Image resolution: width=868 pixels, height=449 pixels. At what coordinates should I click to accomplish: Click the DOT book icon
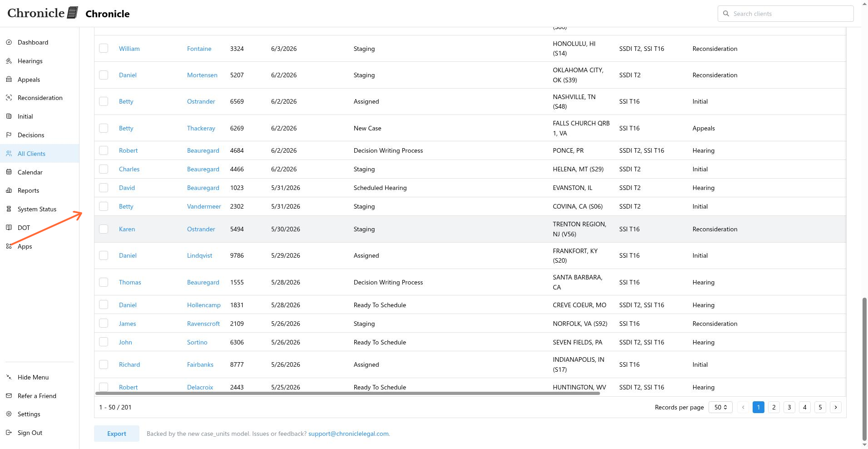[x=9, y=228]
